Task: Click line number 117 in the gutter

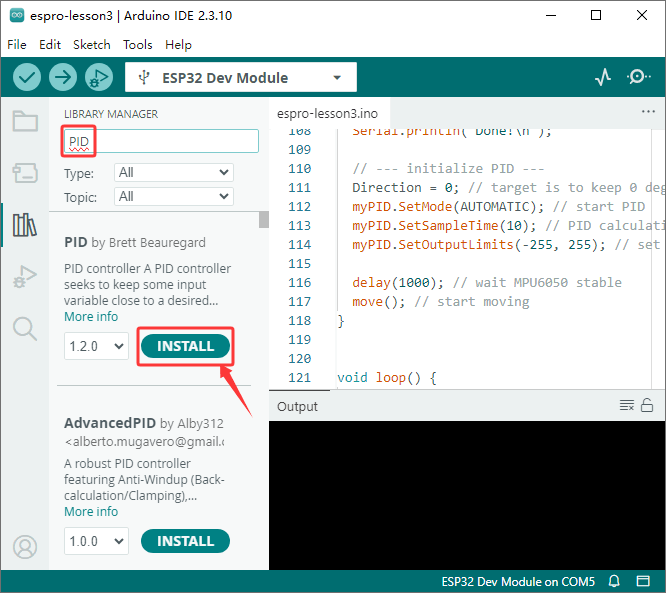Action: pyautogui.click(x=299, y=302)
